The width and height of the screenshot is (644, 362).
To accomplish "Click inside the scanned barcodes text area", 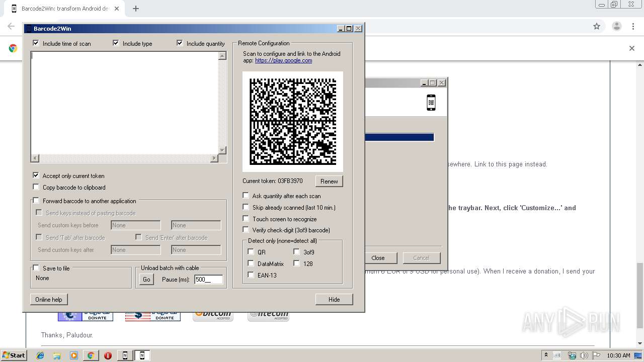I will (125, 103).
